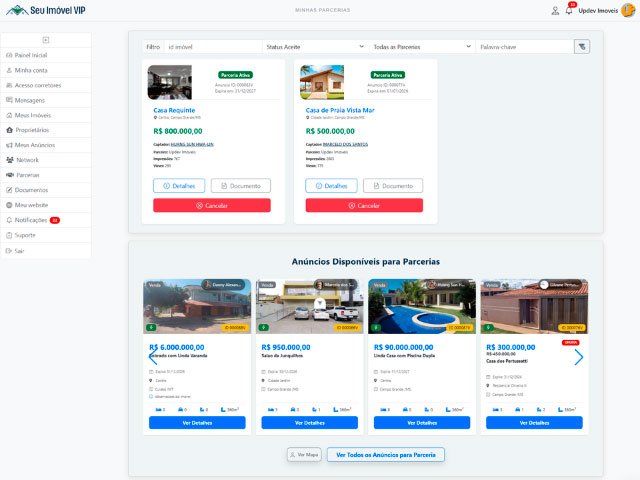Click Ver Detalhes for R$ 300.000,00 listing
Viewport: 640px width, 480px height.
pos(534,423)
